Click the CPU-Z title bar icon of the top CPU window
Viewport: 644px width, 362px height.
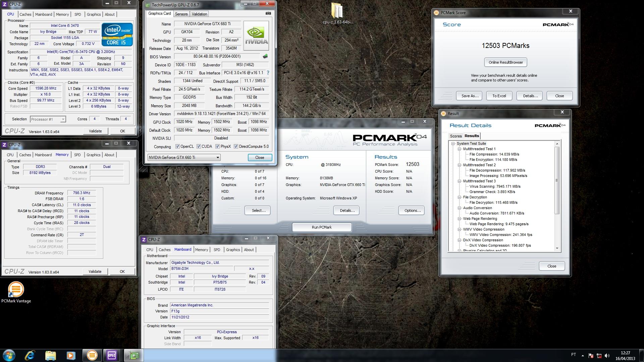coord(5,4)
